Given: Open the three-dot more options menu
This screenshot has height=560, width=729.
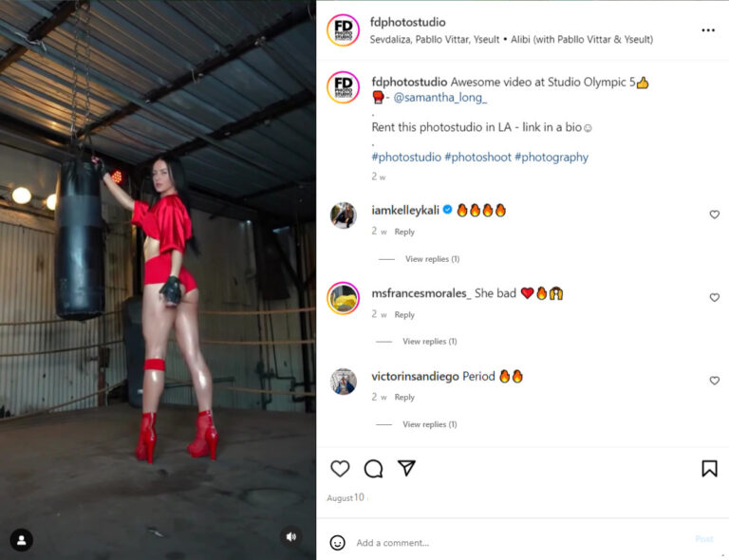Looking at the screenshot, I should coord(707,30).
